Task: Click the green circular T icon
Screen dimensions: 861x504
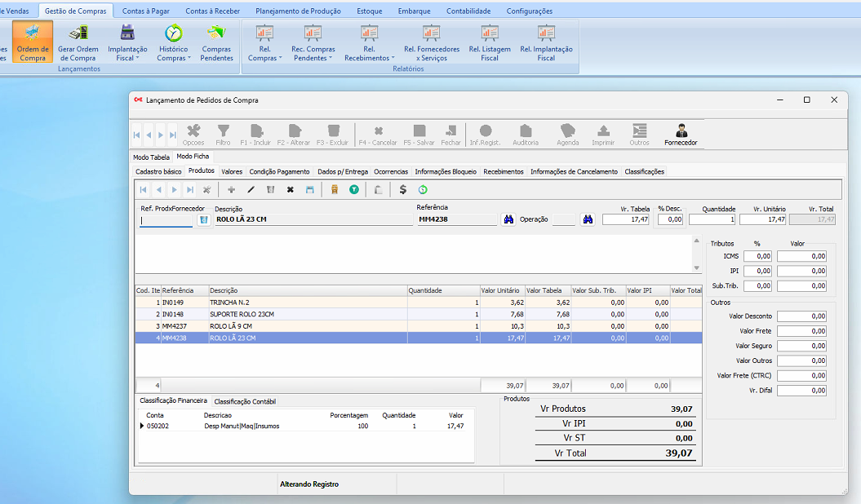Action: tap(354, 189)
